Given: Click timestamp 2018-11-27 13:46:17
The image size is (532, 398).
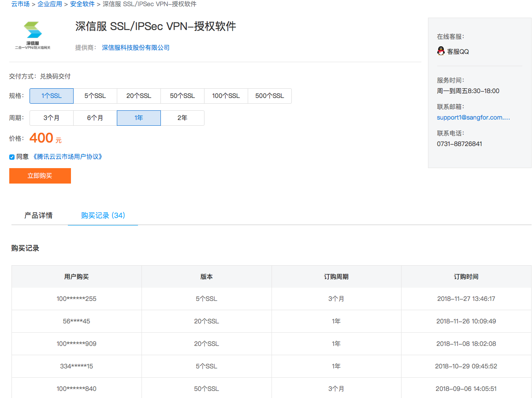Looking at the screenshot, I should coord(466,299).
